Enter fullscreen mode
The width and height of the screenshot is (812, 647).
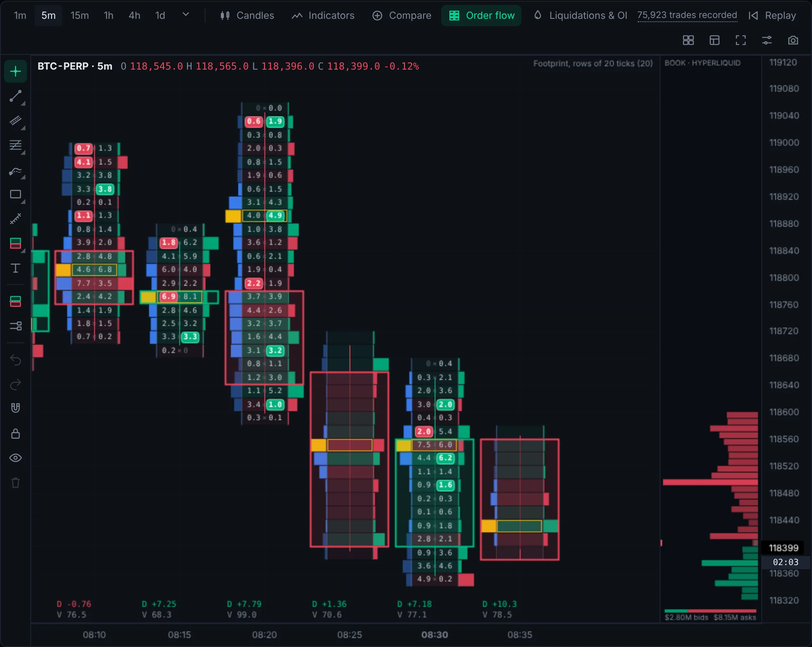[x=741, y=40]
